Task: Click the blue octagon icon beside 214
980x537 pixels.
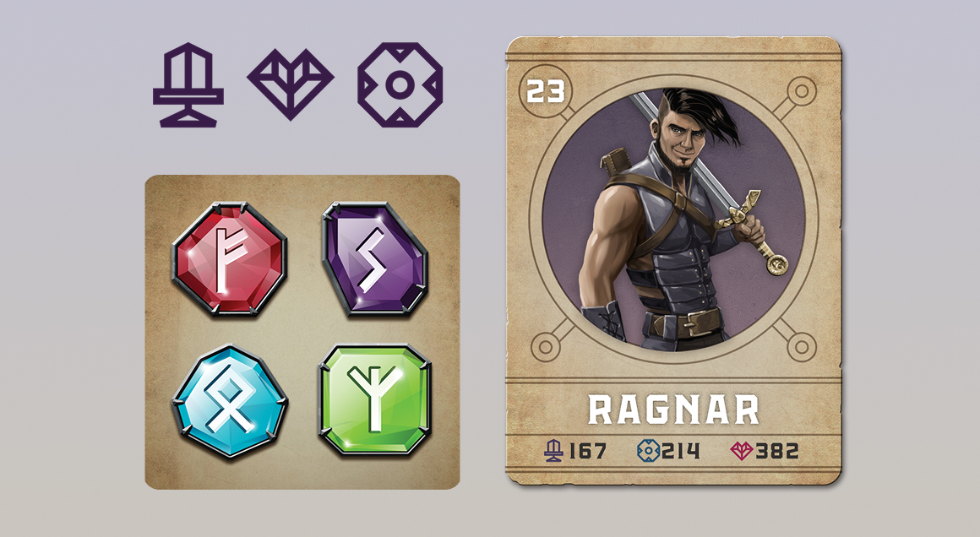Action: 648,450
